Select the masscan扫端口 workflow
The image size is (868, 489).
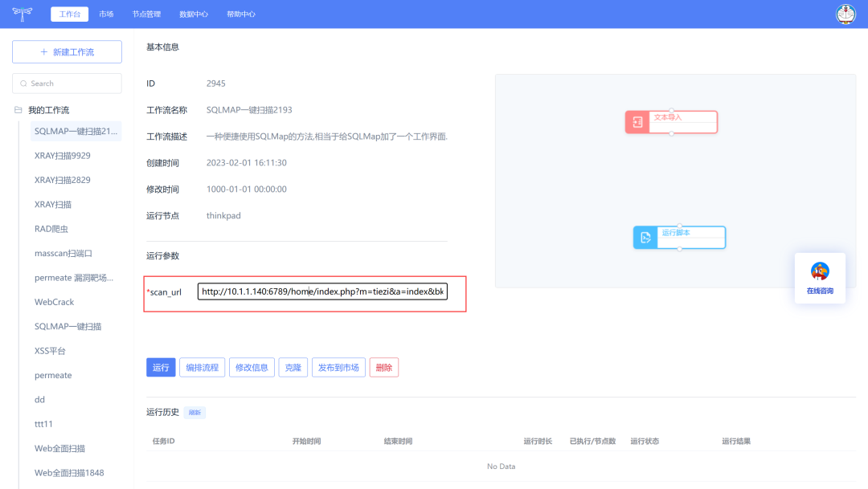[x=63, y=253]
